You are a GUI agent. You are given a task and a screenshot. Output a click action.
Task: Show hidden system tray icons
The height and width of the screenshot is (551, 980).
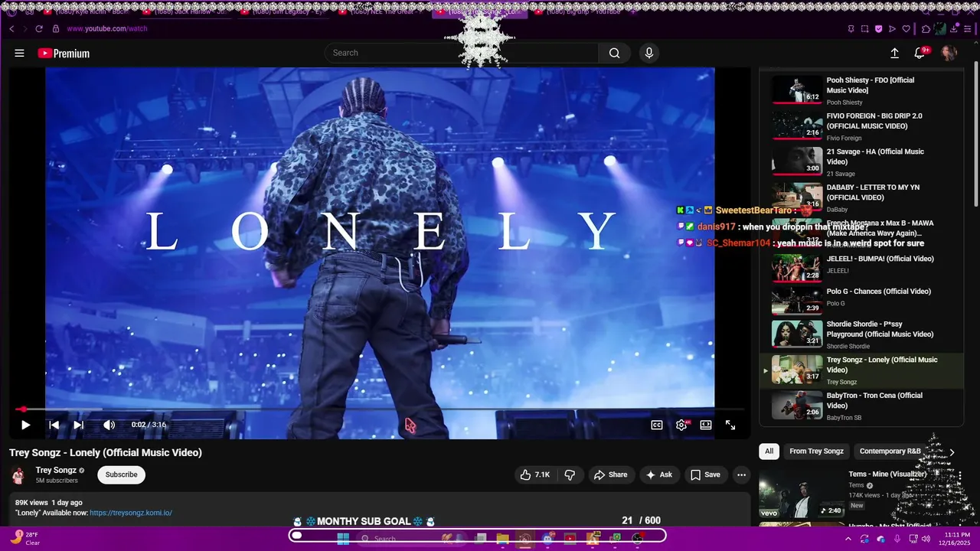coord(848,539)
